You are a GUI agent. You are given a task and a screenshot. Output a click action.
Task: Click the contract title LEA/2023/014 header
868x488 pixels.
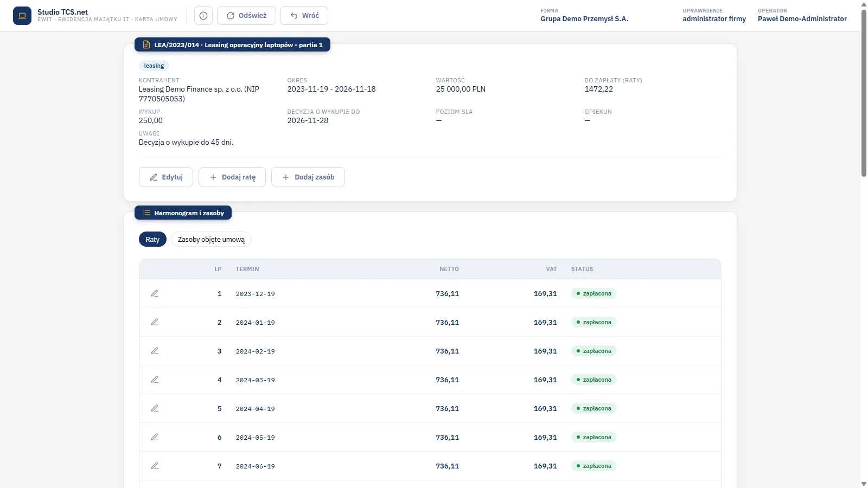232,45
